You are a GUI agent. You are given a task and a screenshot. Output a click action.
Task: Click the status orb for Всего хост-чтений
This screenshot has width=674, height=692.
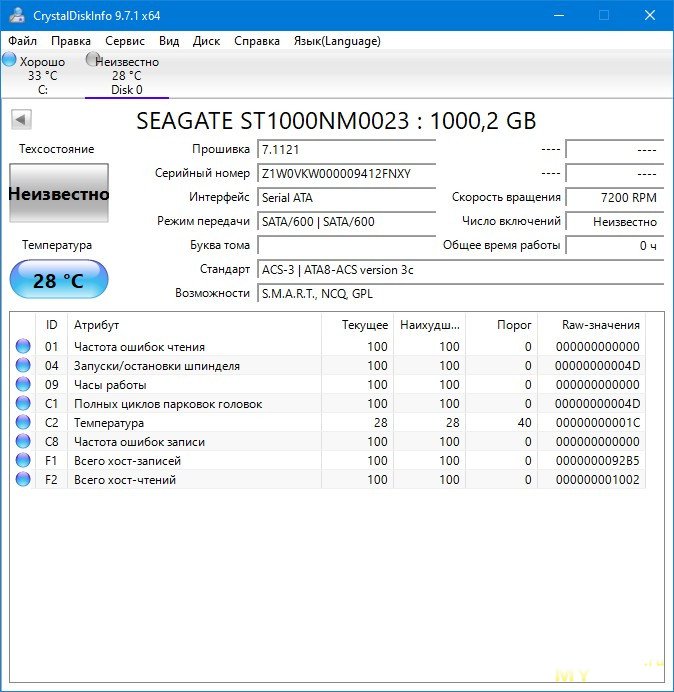(23, 480)
